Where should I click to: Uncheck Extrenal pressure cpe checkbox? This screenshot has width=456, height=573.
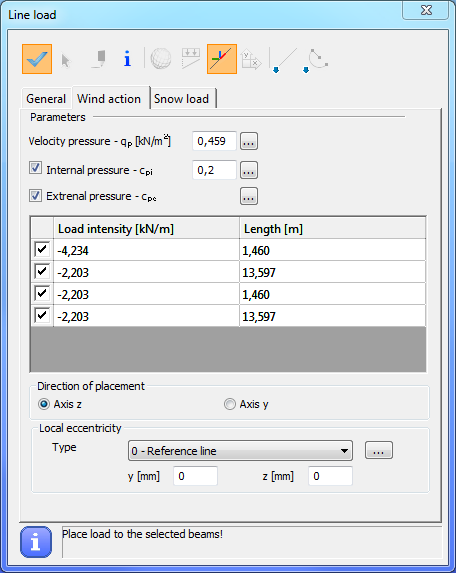tap(35, 196)
